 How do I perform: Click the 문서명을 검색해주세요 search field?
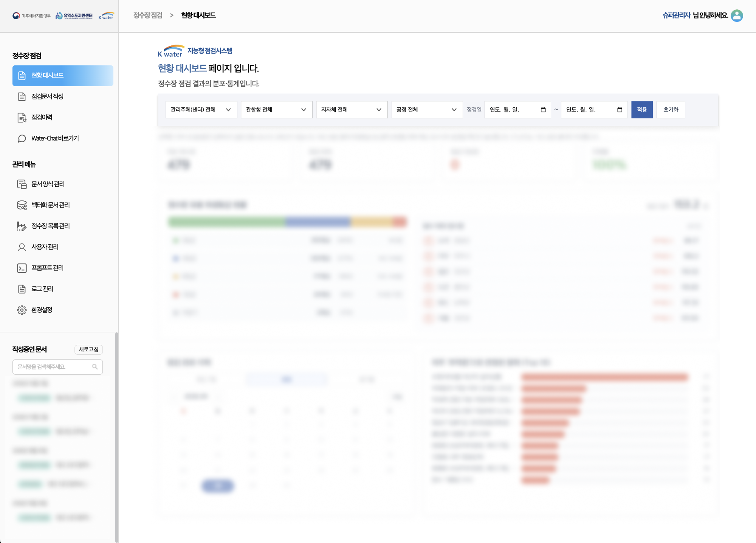tap(57, 367)
